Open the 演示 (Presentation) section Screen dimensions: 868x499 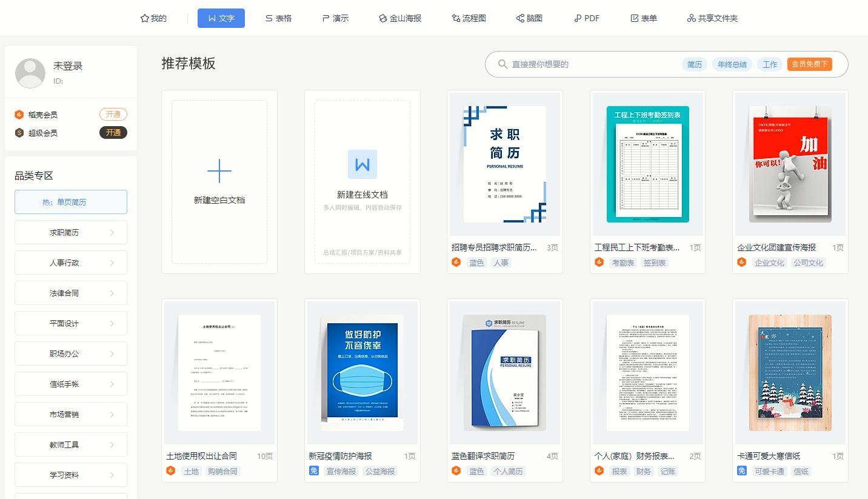[335, 18]
